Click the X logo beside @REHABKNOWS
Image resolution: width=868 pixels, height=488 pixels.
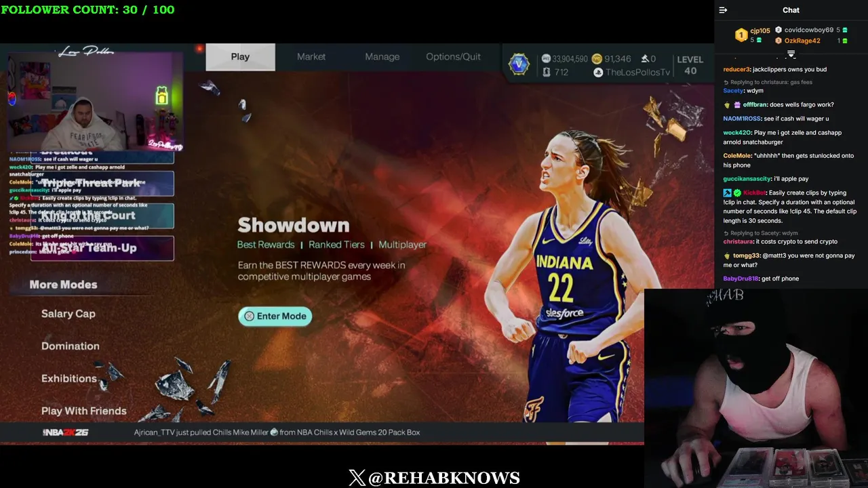pyautogui.click(x=357, y=478)
